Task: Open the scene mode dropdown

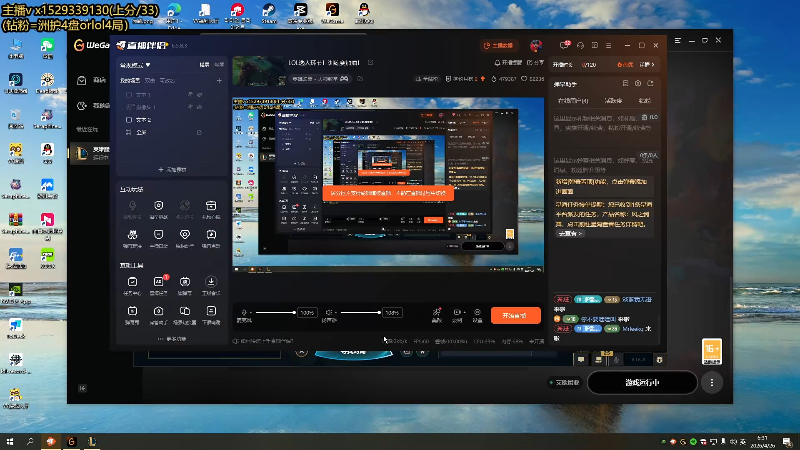Action: [135, 65]
